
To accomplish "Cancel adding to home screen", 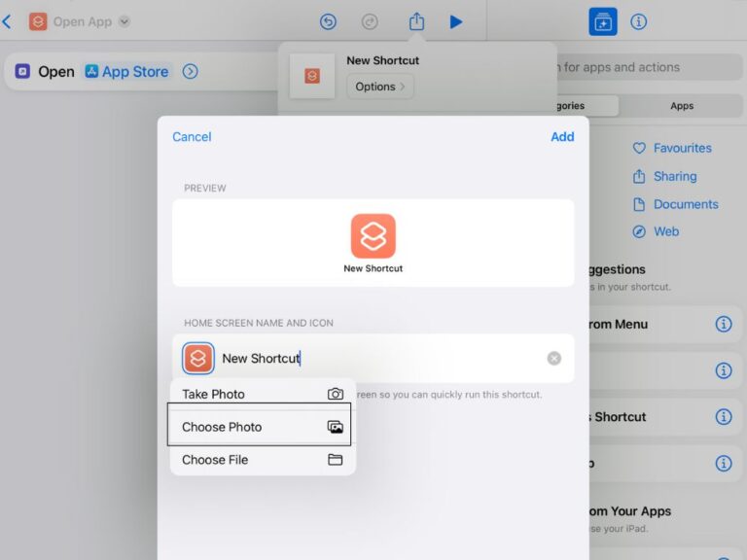I will tap(192, 137).
